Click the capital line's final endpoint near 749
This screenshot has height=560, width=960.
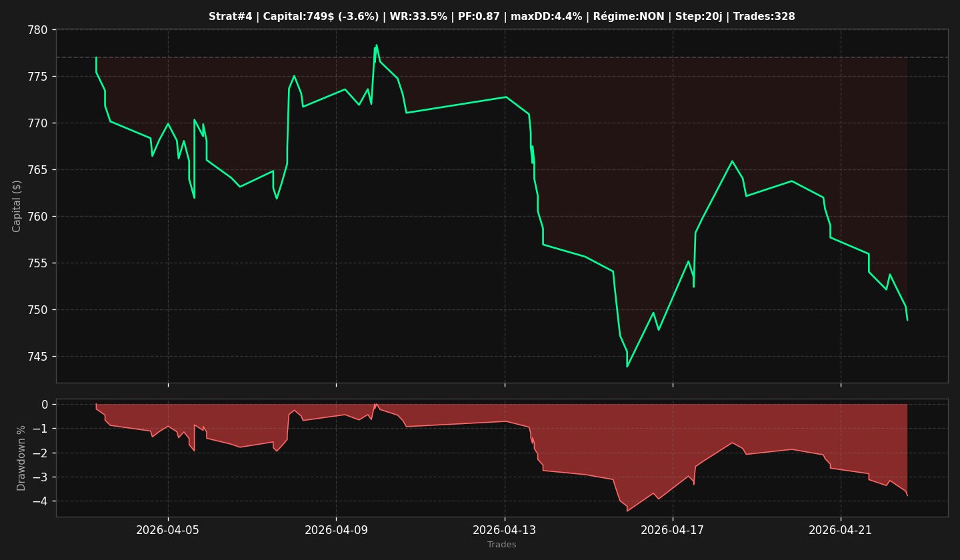907,320
